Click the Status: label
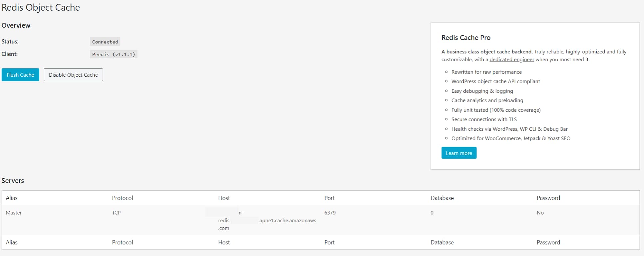The image size is (644, 256). 10,42
